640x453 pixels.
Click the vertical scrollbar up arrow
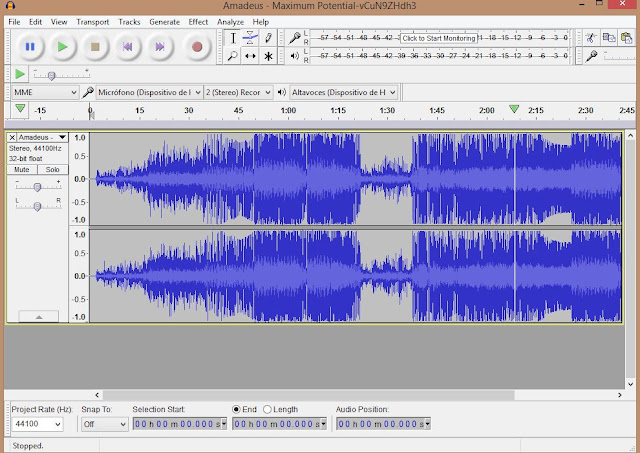[x=630, y=135]
